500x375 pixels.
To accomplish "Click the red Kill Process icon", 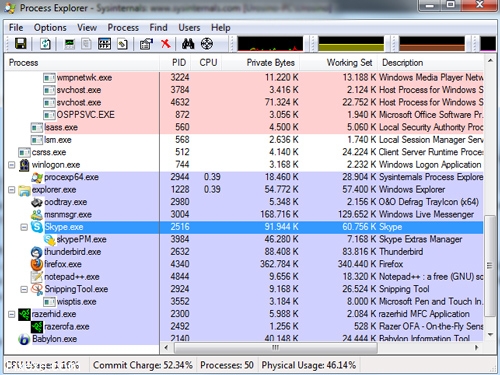I will (166, 44).
